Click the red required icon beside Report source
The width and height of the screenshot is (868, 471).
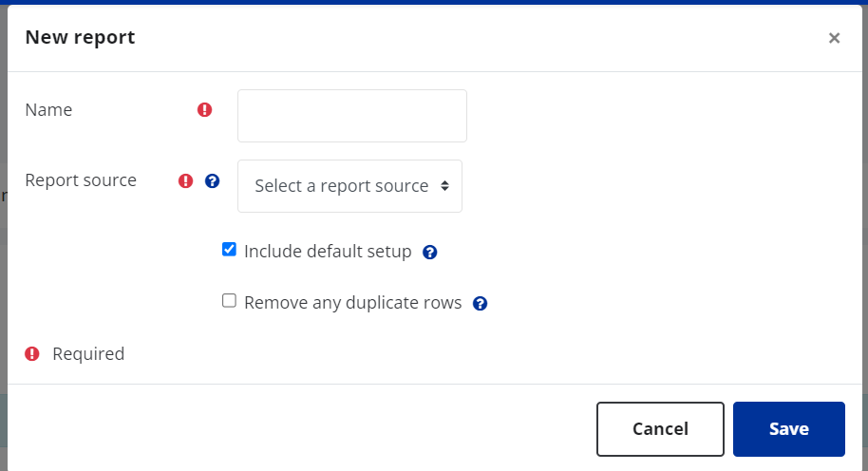(x=185, y=181)
